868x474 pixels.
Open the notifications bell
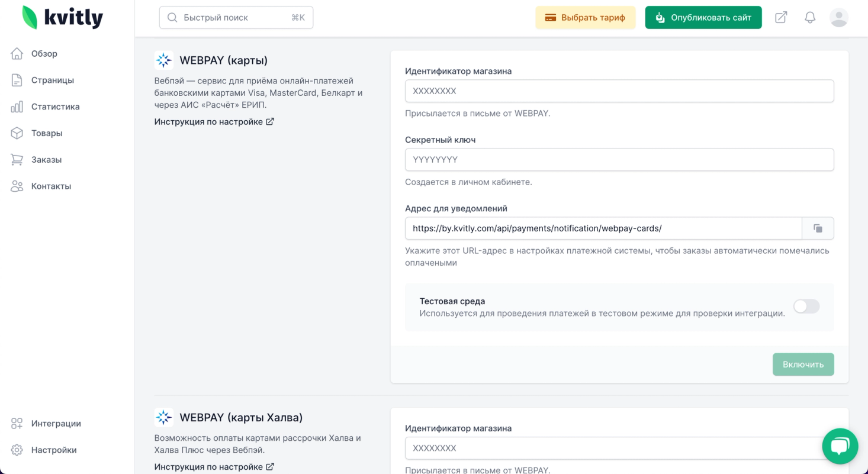(x=810, y=18)
